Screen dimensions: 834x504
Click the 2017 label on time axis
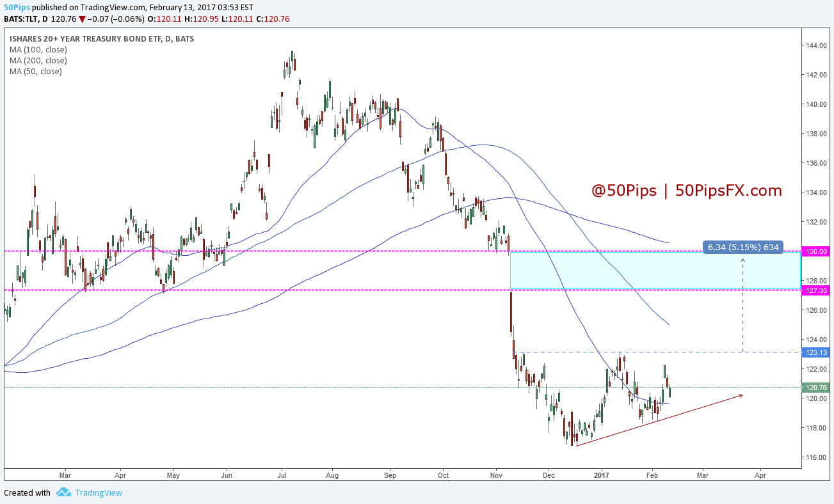click(x=601, y=476)
